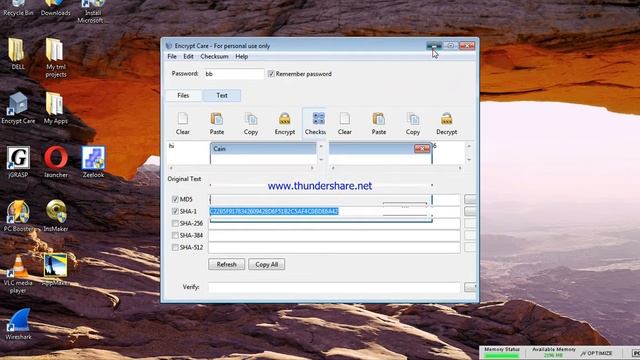
Task: Open the Checksum tool in the toolbar
Action: pos(315,123)
